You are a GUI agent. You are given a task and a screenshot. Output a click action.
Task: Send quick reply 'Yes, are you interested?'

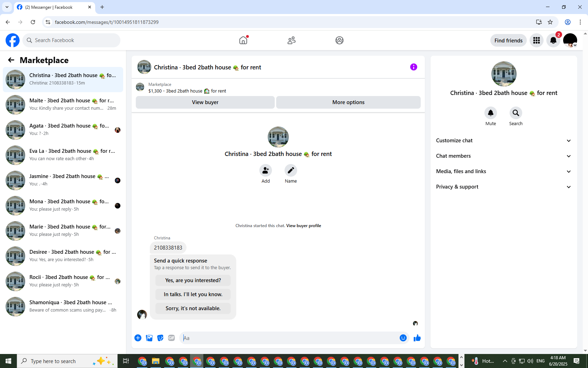click(193, 280)
